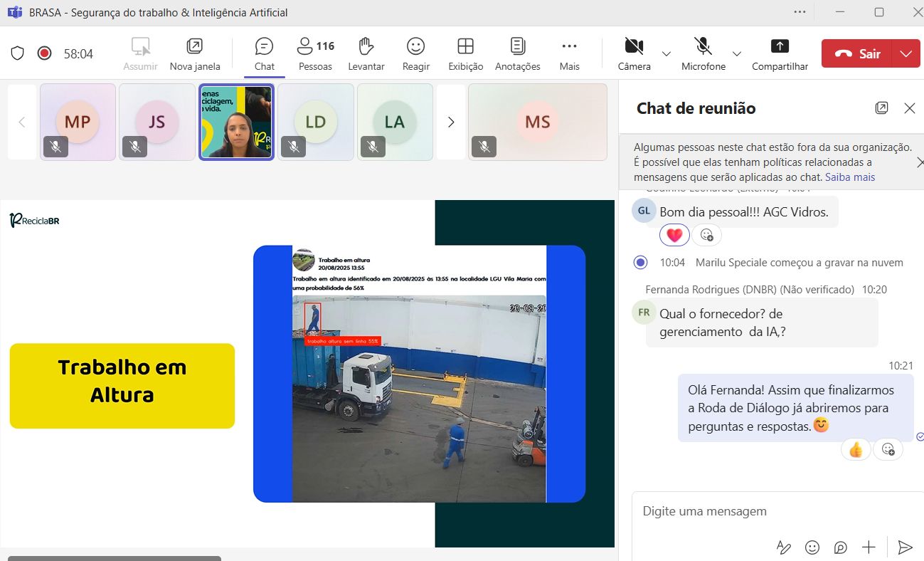The image size is (924, 561).
Task: Switch to the Chat tab
Action: click(264, 54)
